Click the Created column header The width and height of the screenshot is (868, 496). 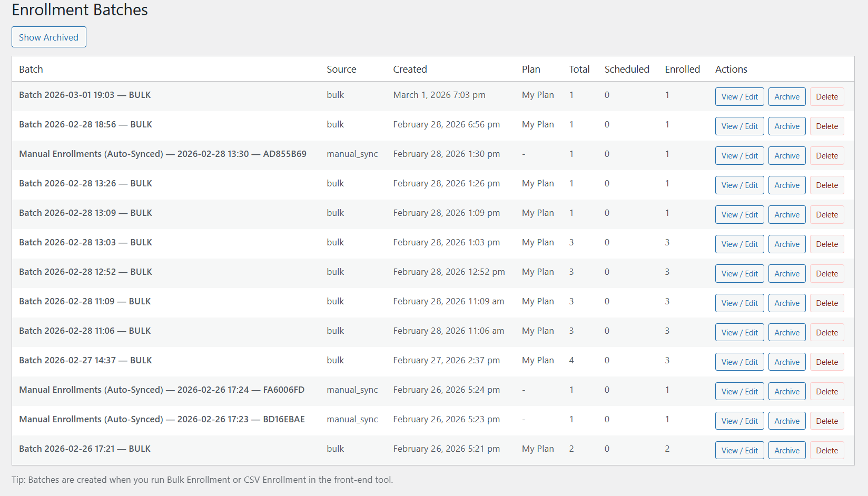(x=410, y=69)
